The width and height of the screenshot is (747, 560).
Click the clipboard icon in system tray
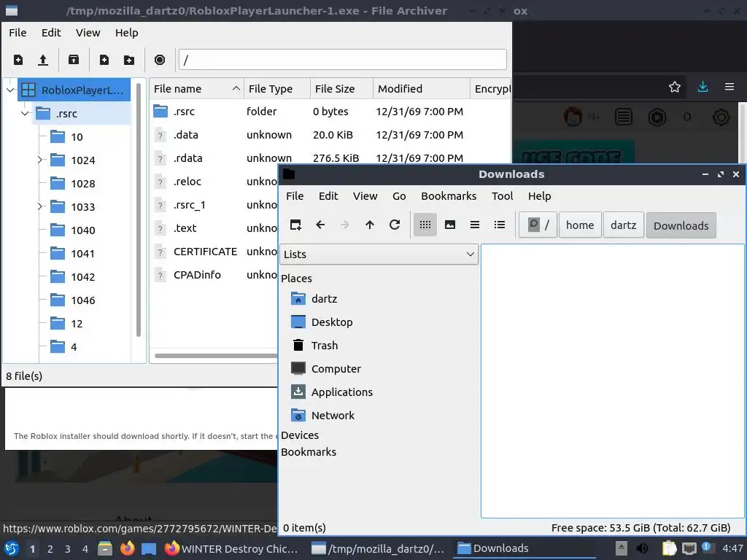pyautogui.click(x=670, y=548)
